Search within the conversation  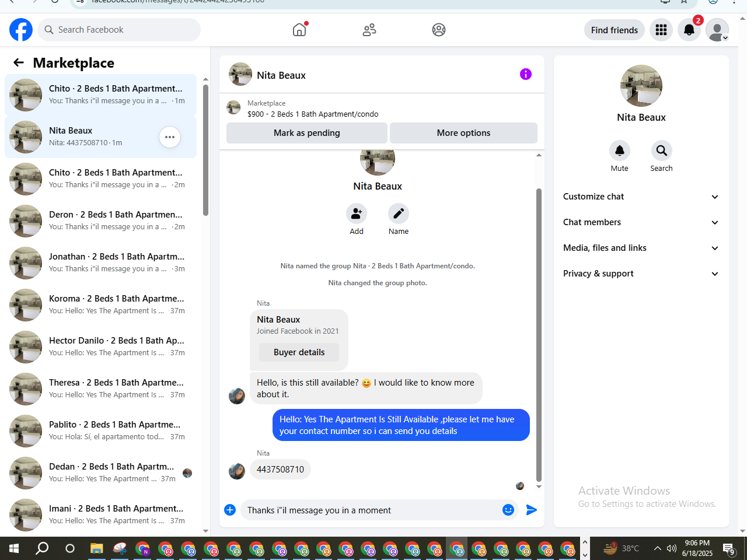coord(662,150)
